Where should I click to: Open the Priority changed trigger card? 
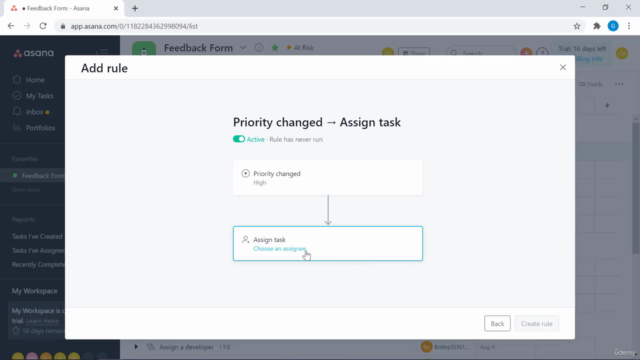[328, 178]
